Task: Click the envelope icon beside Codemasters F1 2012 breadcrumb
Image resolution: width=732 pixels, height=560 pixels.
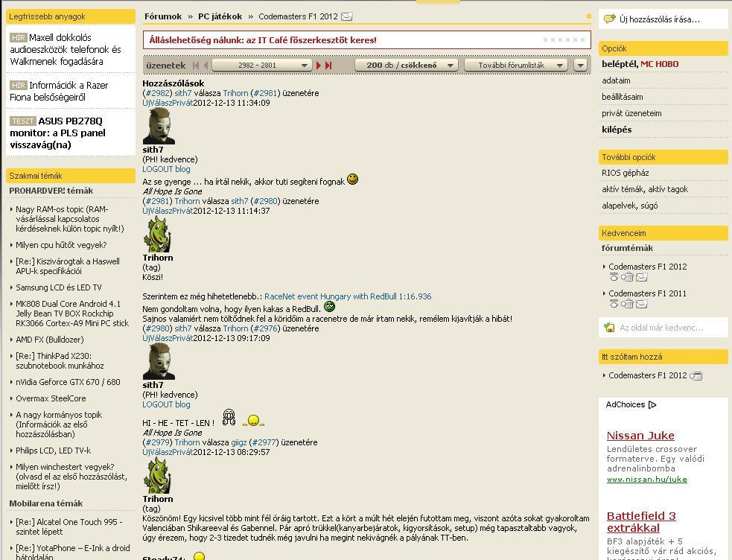Action: (346, 17)
